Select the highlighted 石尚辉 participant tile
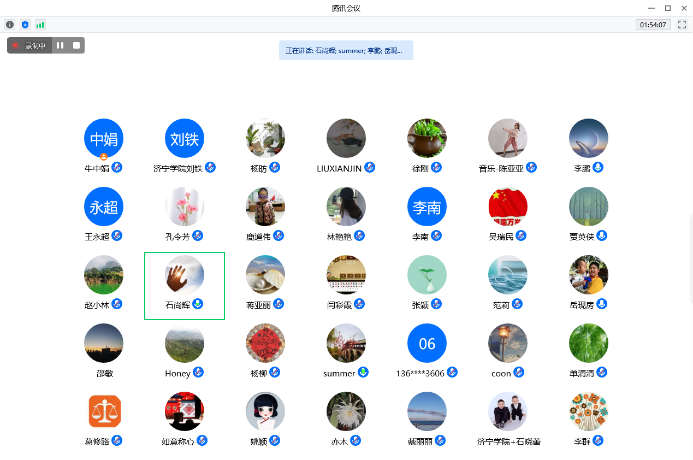The image size is (693, 460). pyautogui.click(x=184, y=285)
